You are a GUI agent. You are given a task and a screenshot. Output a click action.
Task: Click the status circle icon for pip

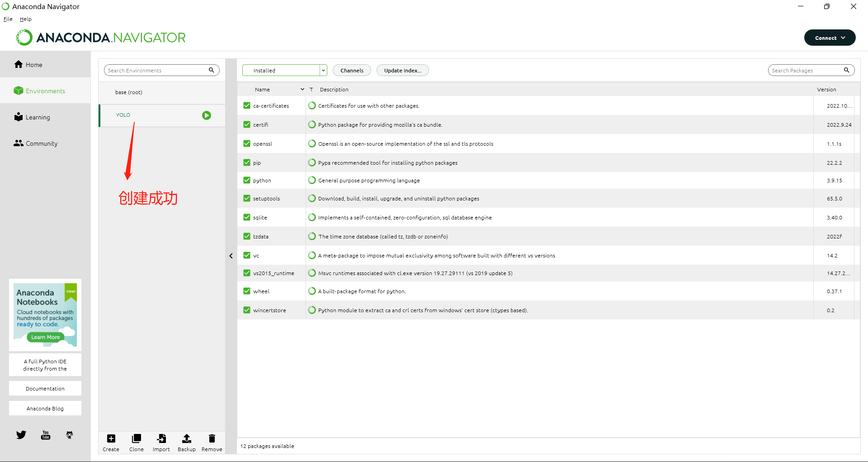[x=312, y=162]
